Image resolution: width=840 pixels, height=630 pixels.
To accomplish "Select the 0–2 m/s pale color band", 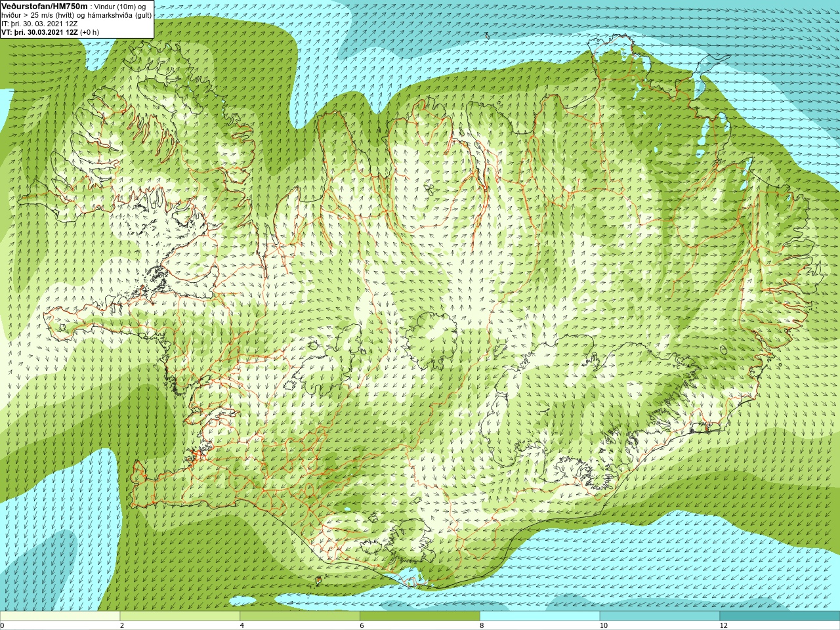I will point(60,616).
